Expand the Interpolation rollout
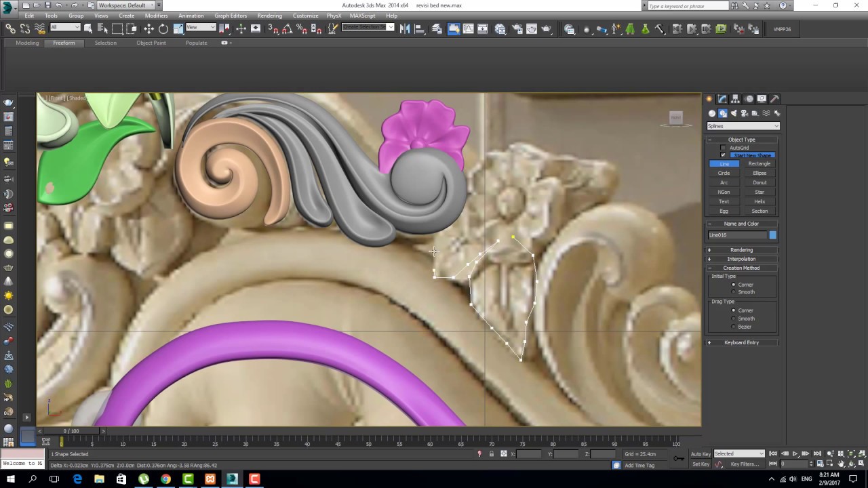Screen dimensions: 868x488 point(741,259)
